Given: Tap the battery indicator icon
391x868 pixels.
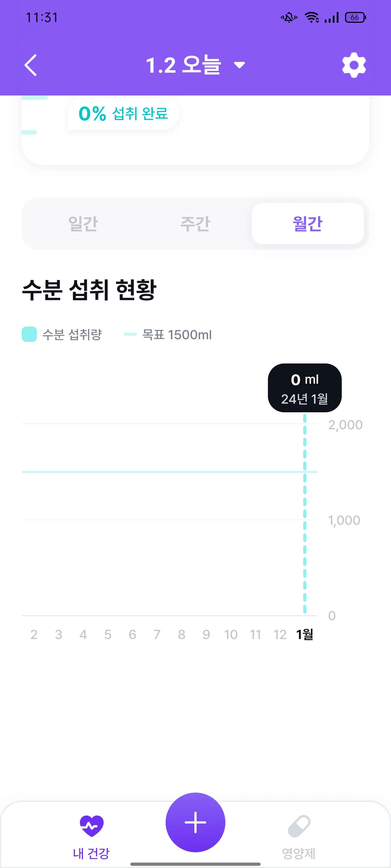Looking at the screenshot, I should click(x=356, y=17).
